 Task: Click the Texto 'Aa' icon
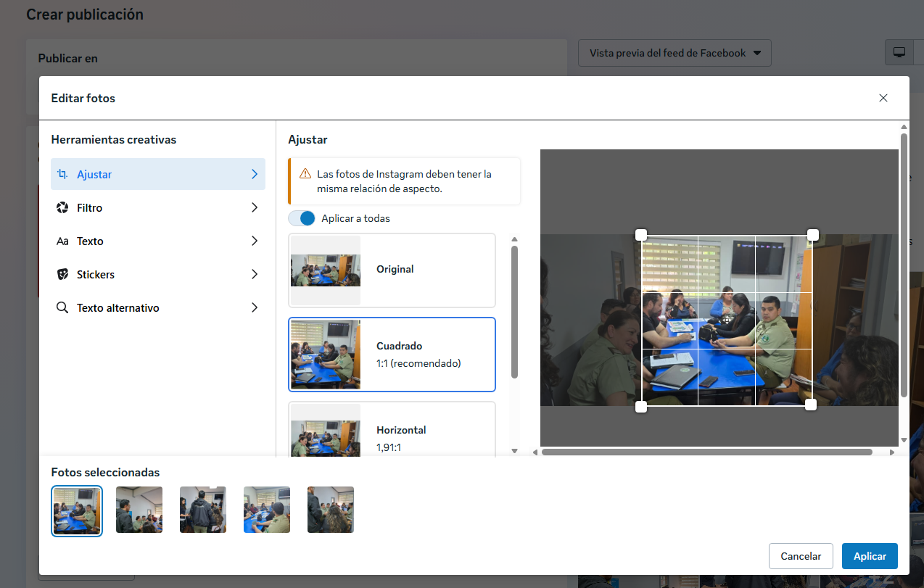point(62,241)
